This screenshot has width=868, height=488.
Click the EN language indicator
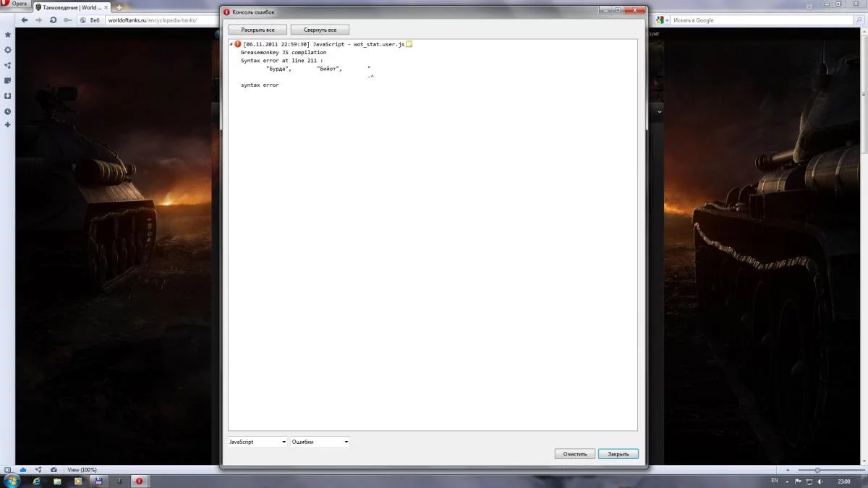pyautogui.click(x=775, y=481)
